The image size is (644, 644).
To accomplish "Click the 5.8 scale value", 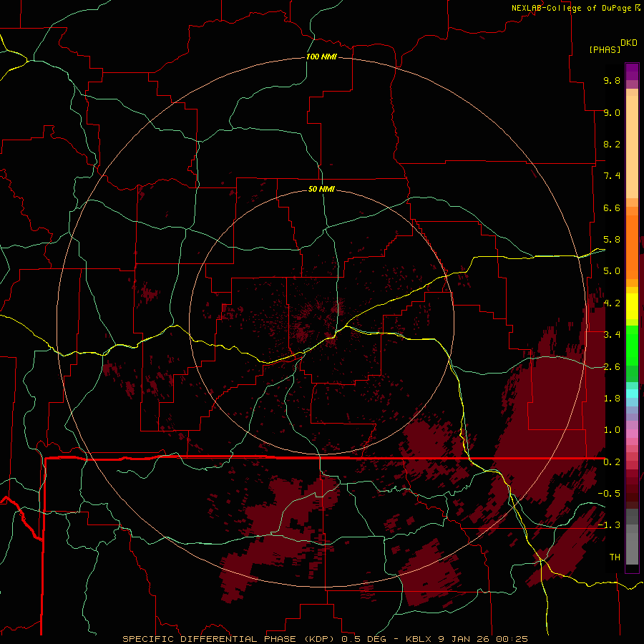I will (x=612, y=240).
